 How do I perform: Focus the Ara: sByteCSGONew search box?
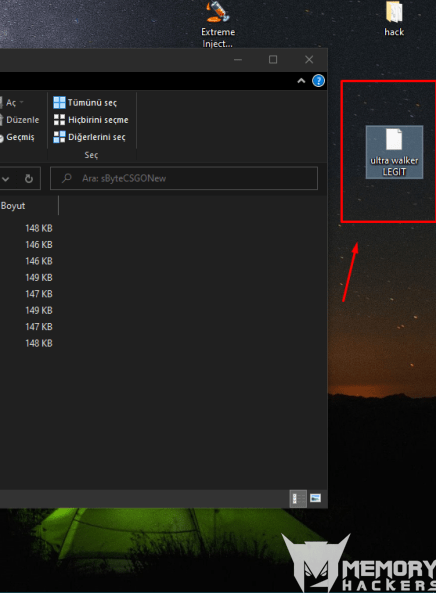[x=184, y=179]
